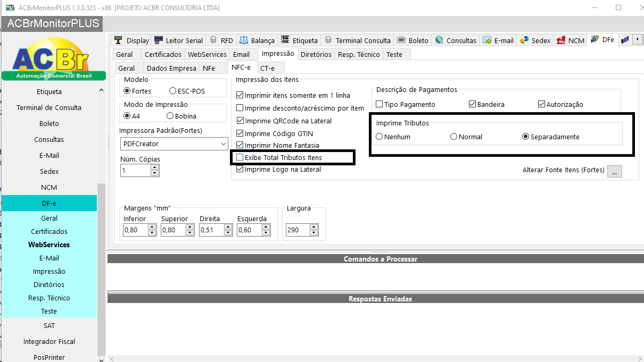Toggle Imprime Logo na Lateral

point(240,170)
